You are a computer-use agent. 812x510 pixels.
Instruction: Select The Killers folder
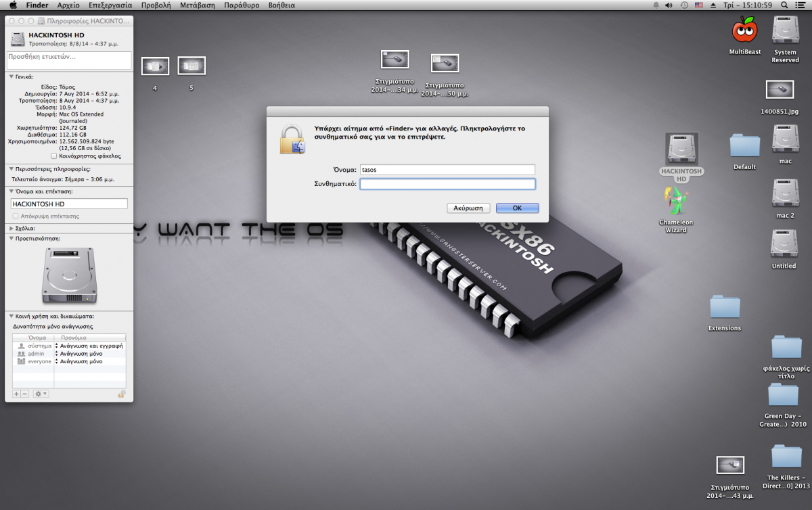pos(787,456)
